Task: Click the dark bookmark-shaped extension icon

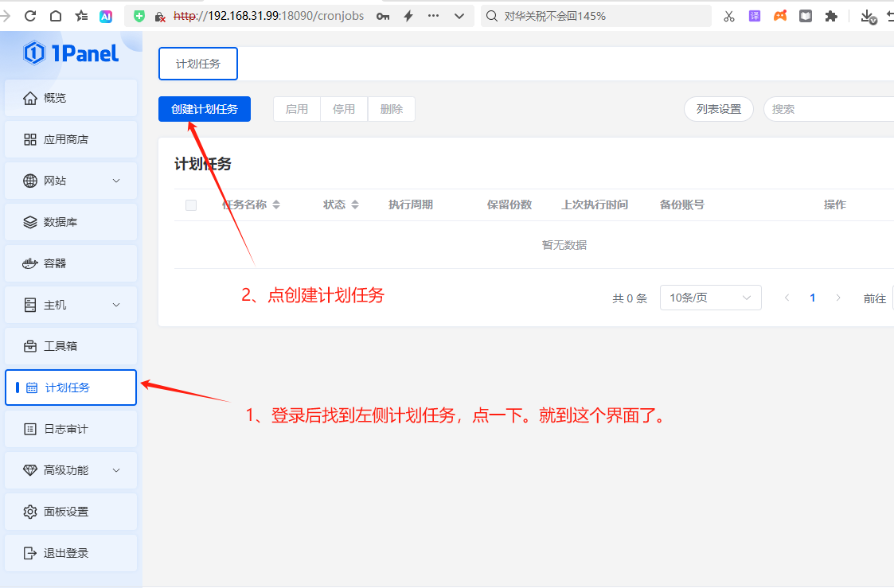Action: coord(806,16)
